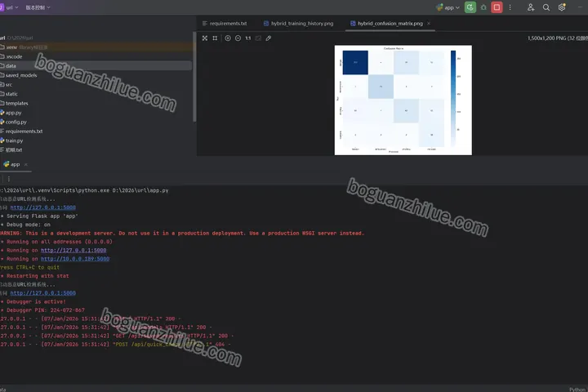Open the app run configuration dropdown
Screen dimensions: 588x392
coord(448,7)
